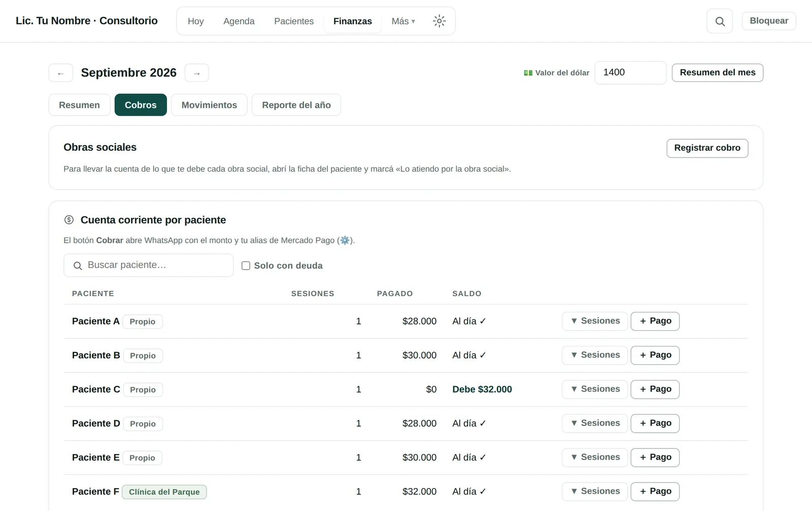
Task: Open search with the magnifier icon
Action: (720, 21)
